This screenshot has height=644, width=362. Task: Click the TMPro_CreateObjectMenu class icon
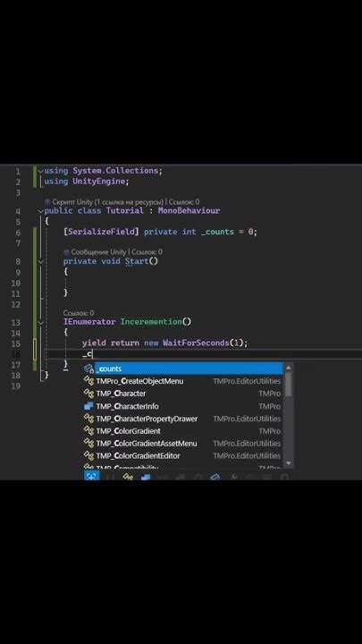tap(88, 381)
